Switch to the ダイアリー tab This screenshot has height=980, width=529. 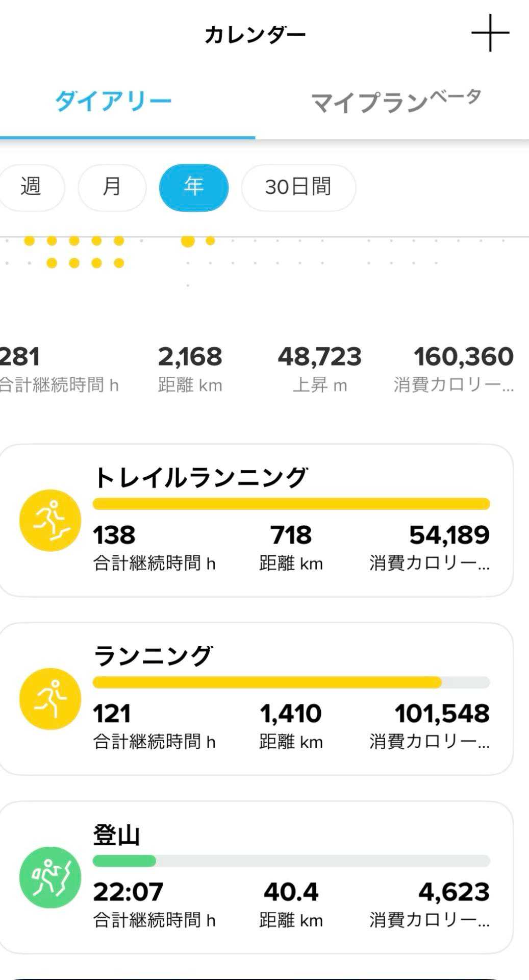pos(113,102)
